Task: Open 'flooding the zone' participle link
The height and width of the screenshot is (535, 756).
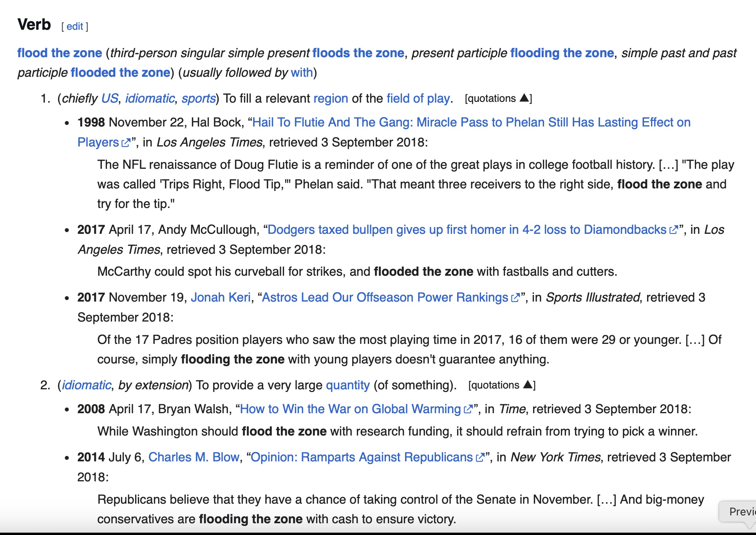Action: 562,53
